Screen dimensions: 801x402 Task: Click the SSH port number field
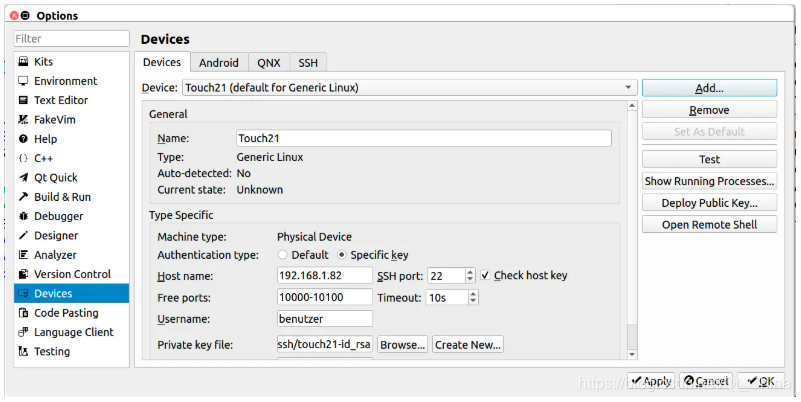[446, 276]
